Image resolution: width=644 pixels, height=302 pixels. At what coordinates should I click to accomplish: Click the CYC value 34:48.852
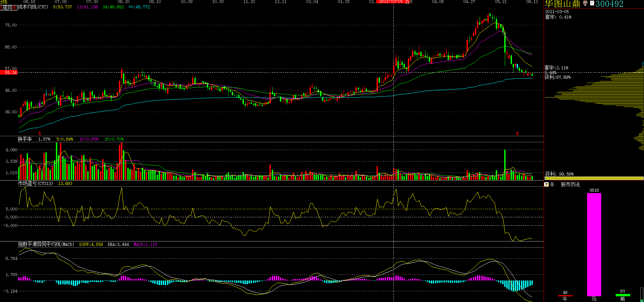(113, 7)
